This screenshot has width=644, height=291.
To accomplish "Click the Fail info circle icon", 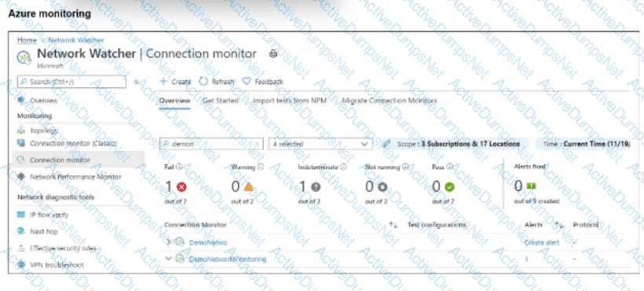I will coord(179,167).
